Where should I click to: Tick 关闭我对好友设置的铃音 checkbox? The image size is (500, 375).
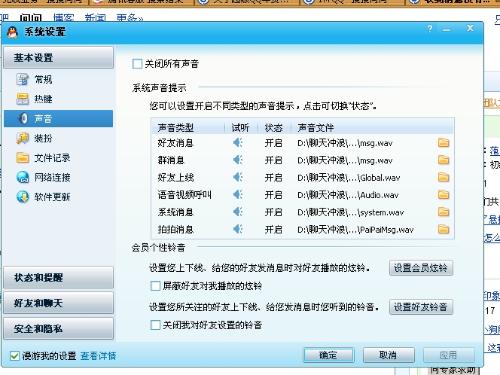point(155,325)
